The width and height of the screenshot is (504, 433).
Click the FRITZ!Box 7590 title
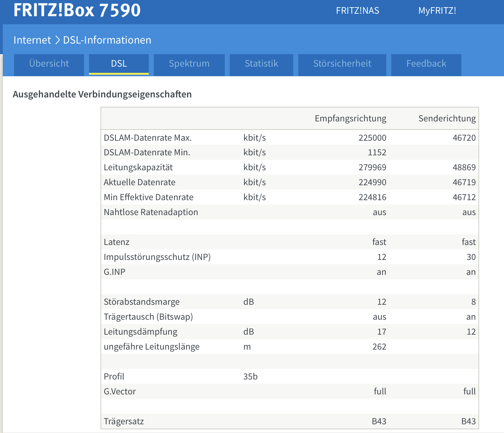click(x=77, y=10)
